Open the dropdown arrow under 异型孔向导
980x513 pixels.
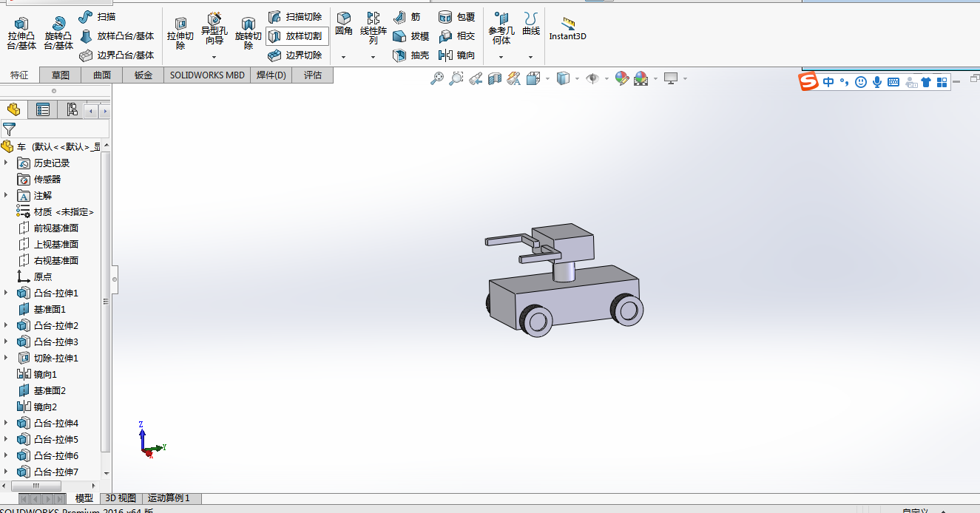(214, 57)
